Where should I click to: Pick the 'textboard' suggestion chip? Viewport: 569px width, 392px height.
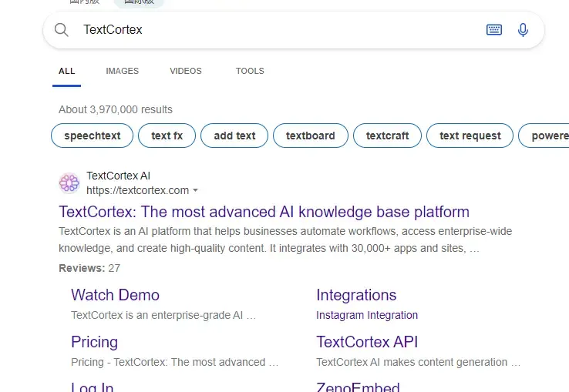311,136
